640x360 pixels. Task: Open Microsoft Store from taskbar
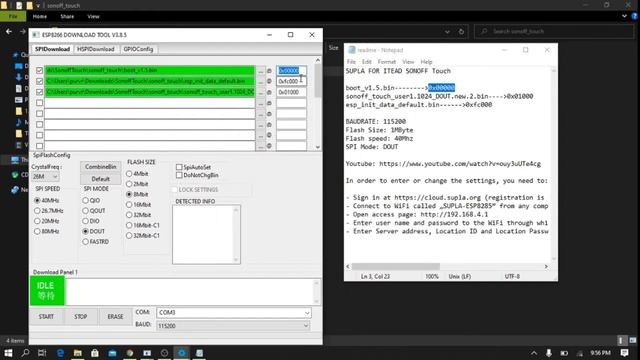point(95,353)
